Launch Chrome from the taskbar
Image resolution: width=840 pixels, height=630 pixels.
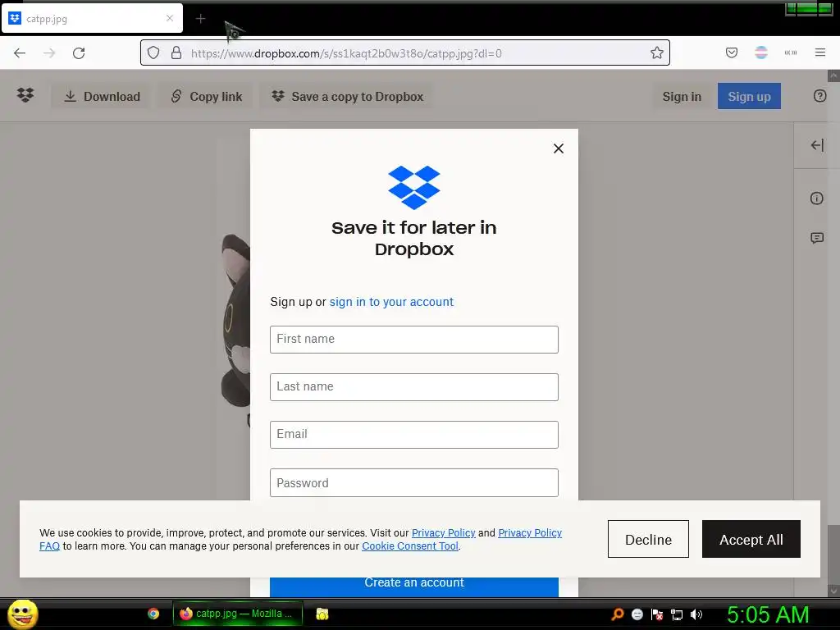153,614
